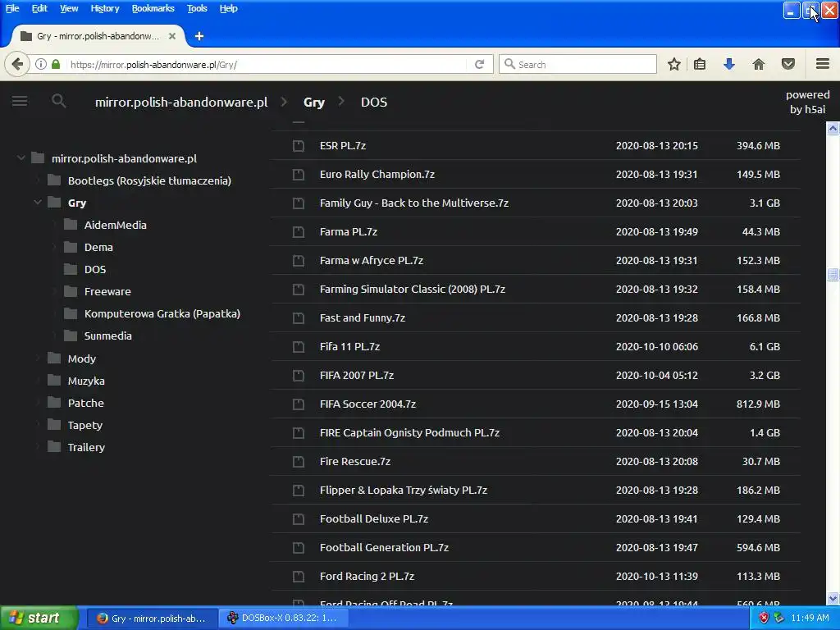Screen dimensions: 840x630
Task: Toggle the h5ai sidebar menu icon
Action: pyautogui.click(x=20, y=101)
